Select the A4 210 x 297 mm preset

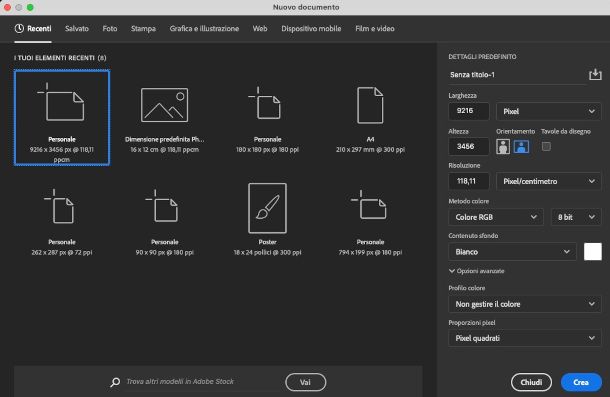pos(370,119)
